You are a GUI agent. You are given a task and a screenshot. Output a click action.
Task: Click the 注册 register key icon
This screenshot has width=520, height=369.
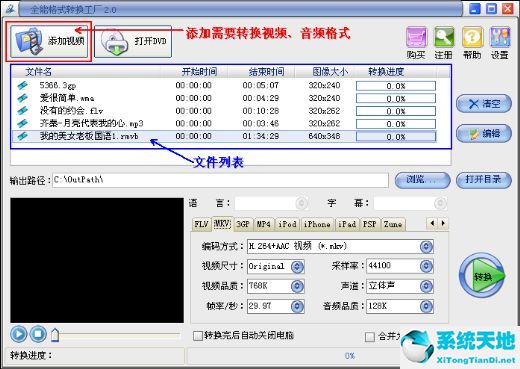444,37
